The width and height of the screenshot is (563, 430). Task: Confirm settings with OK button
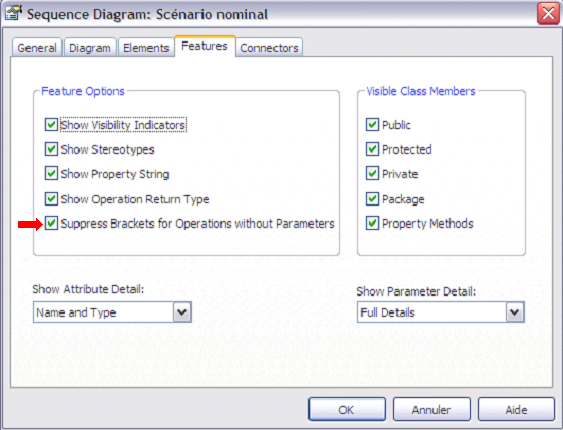coord(346,409)
